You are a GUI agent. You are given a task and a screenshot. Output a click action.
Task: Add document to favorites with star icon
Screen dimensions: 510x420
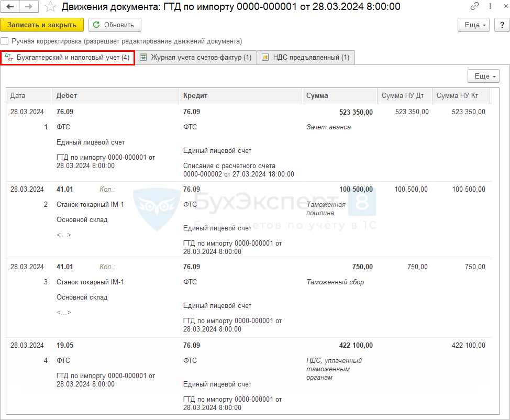(x=50, y=7)
